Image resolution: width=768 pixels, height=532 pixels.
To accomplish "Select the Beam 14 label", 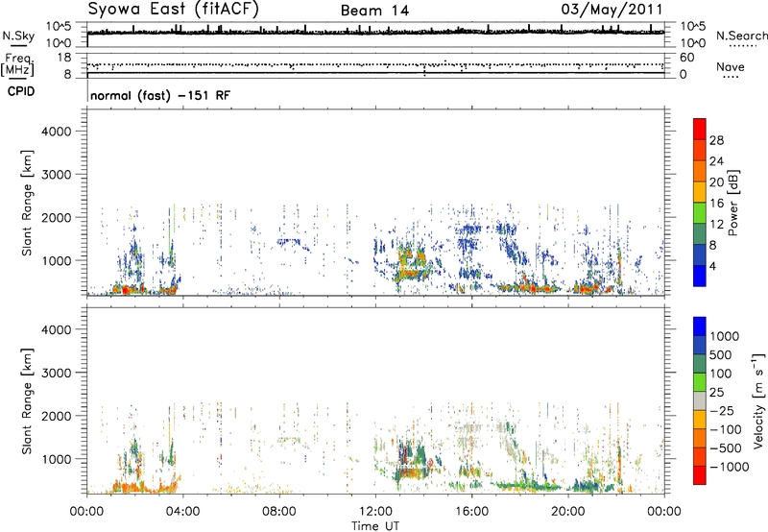I will (x=374, y=11).
